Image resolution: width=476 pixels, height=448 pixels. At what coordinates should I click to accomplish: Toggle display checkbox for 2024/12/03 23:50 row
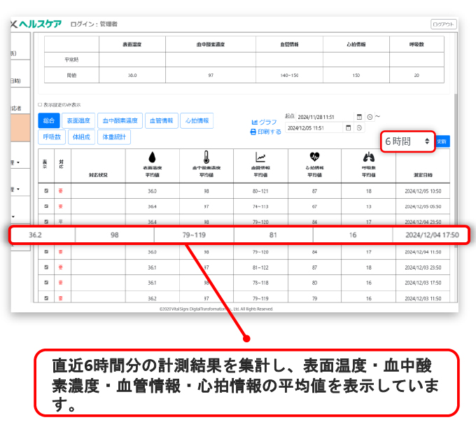tap(46, 267)
